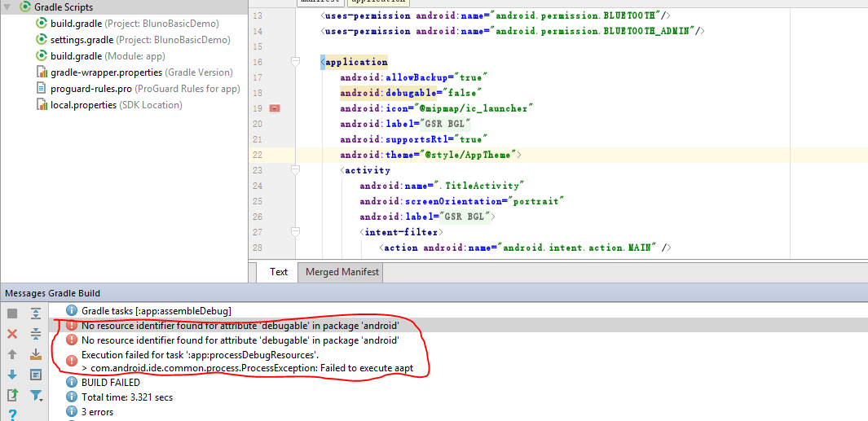
Task: Select the first 'debugable' error message
Action: (240, 326)
